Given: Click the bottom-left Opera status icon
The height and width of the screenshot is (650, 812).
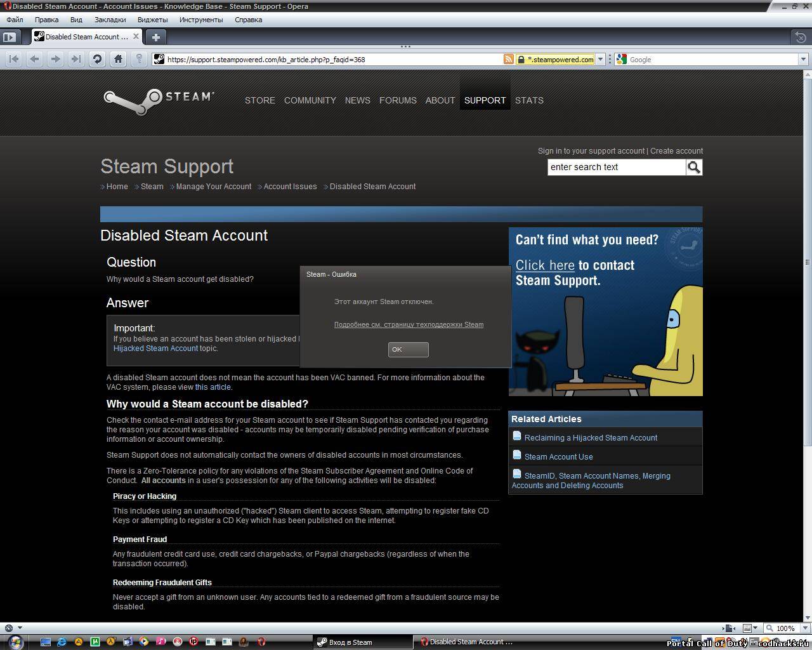Looking at the screenshot, I should point(8,628).
